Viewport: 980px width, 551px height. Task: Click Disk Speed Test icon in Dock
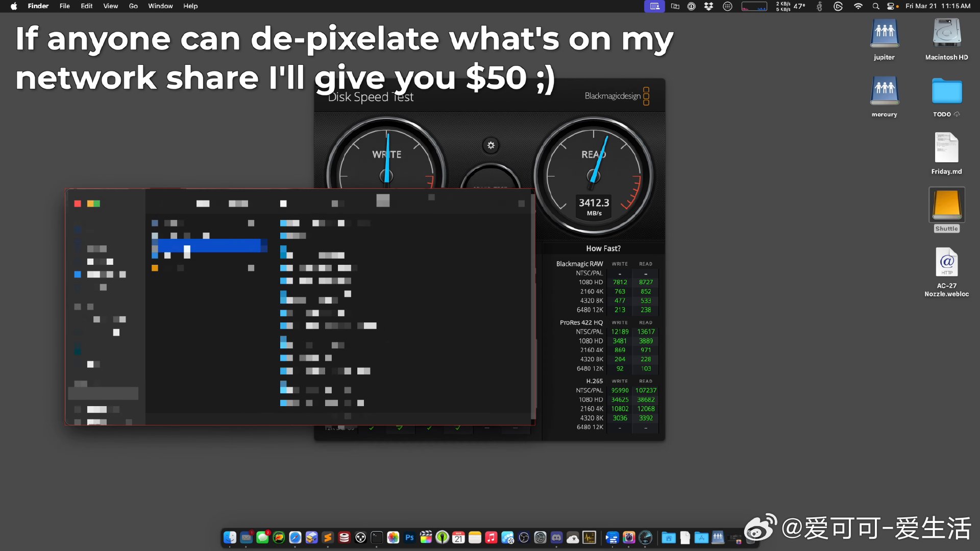point(645,537)
